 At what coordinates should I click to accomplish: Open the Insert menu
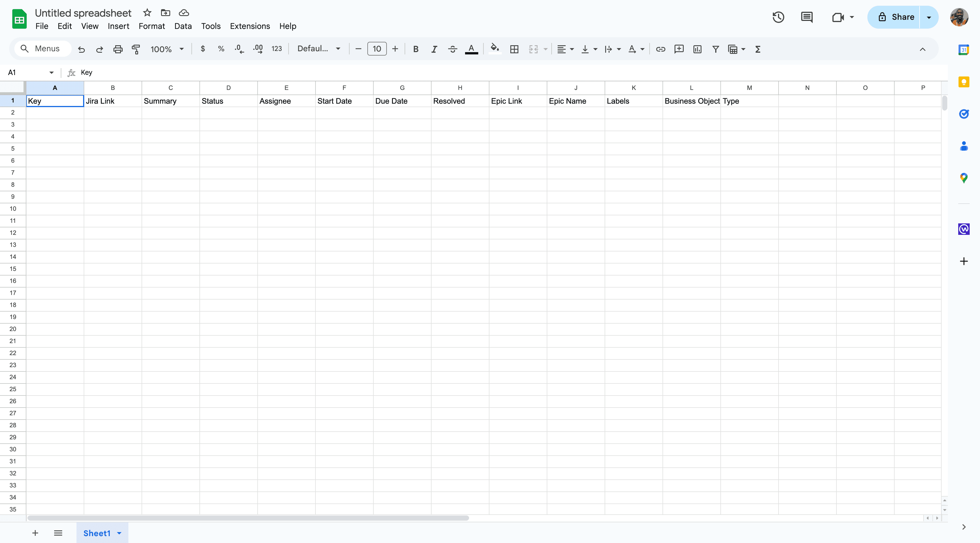pyautogui.click(x=118, y=26)
